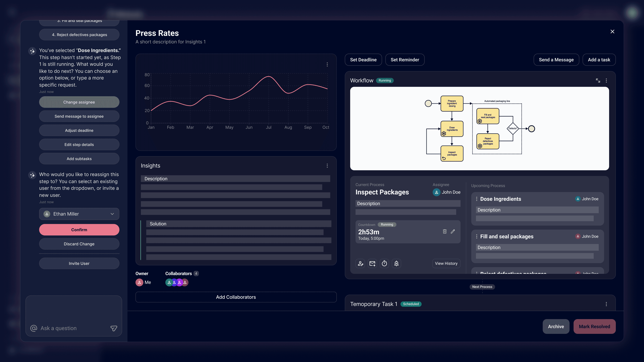Viewport: 644px width, 362px height.
Task: Edit the countdown with the pencil icon
Action: coord(453,231)
